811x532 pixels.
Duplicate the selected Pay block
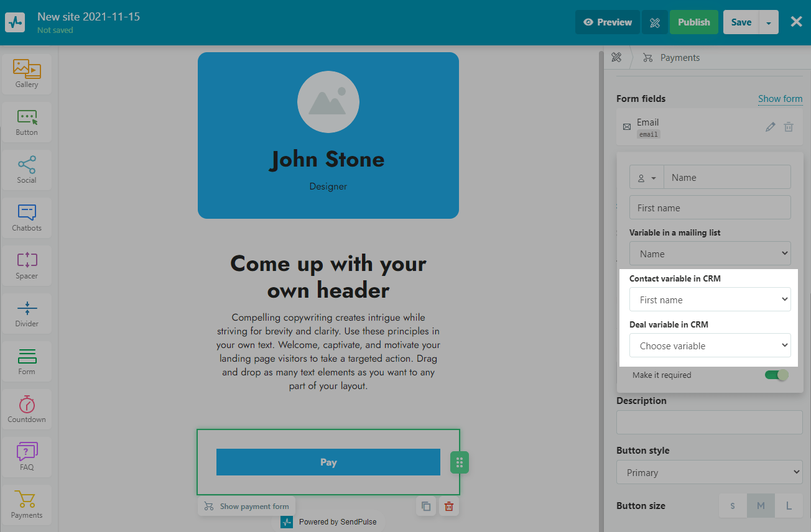pyautogui.click(x=426, y=506)
